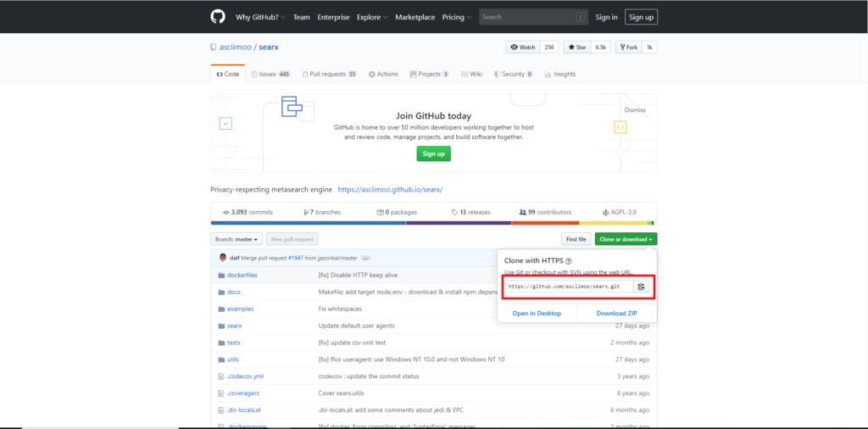
Task: Click dalf's avatar in latest commit
Action: (223, 258)
